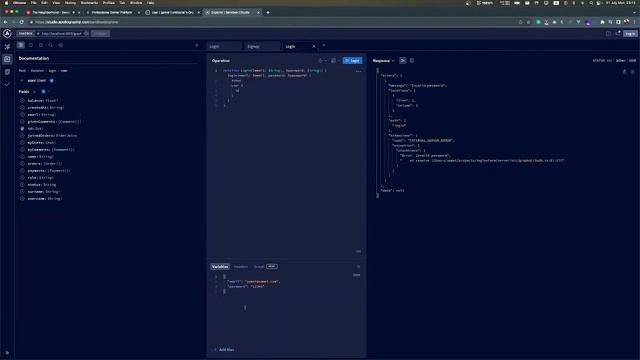Add the joinedOrders field to operation
Image resolution: width=640 pixels, height=360 pixels.
[22, 136]
